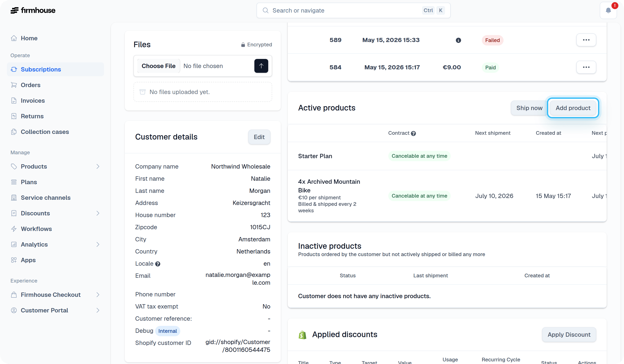
Task: Open the actions menu for invoice 589
Action: tap(586, 40)
